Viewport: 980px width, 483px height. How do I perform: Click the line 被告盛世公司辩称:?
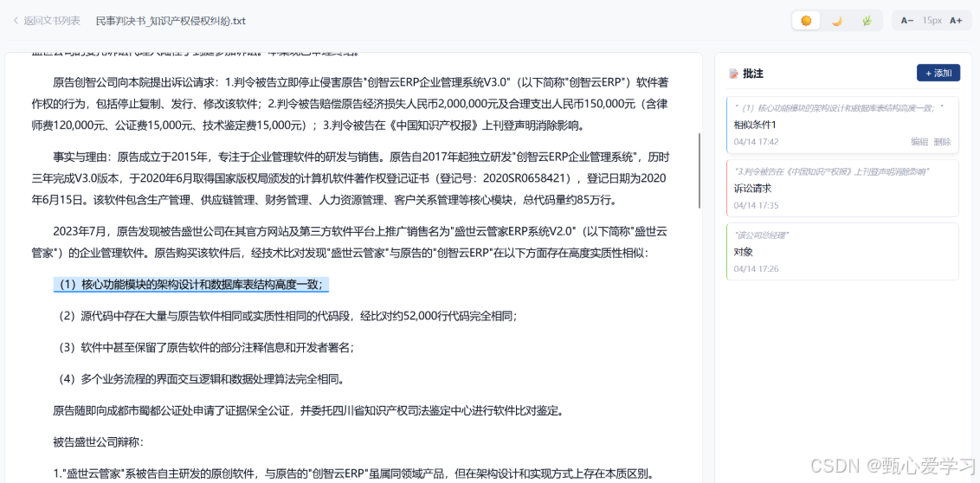click(x=99, y=442)
